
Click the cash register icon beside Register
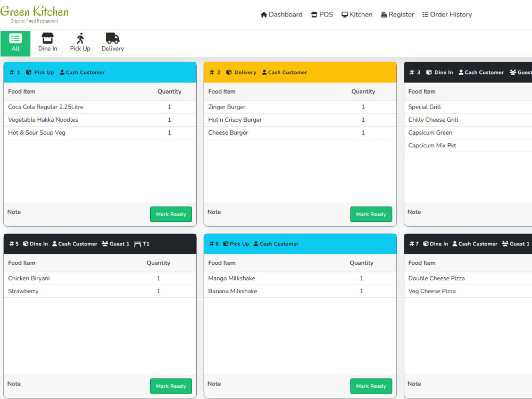pos(384,14)
